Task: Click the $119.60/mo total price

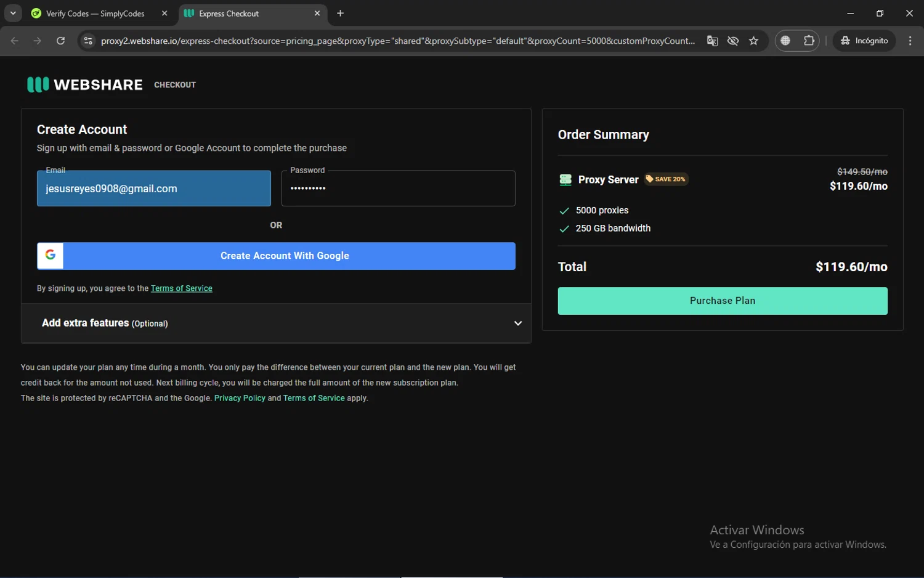Action: 851,267
